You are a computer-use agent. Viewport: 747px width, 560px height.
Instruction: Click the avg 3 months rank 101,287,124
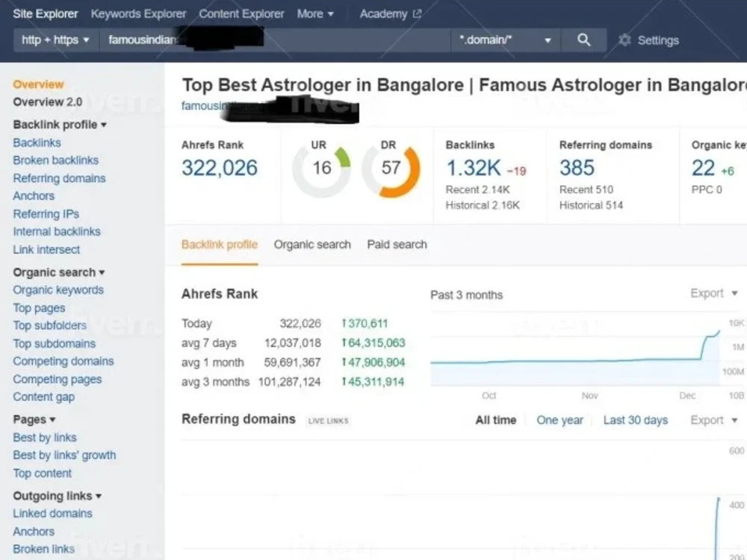coord(290,382)
